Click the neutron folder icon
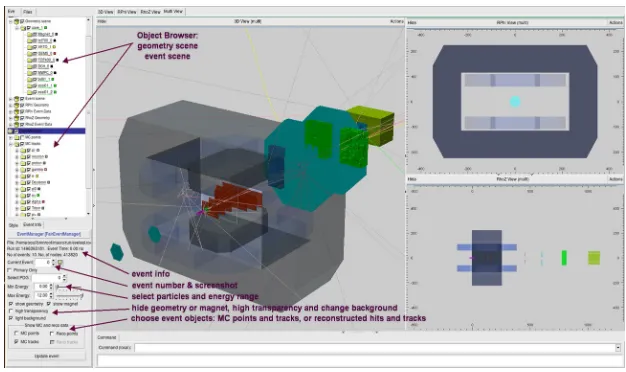The image size is (626, 372). 23,157
